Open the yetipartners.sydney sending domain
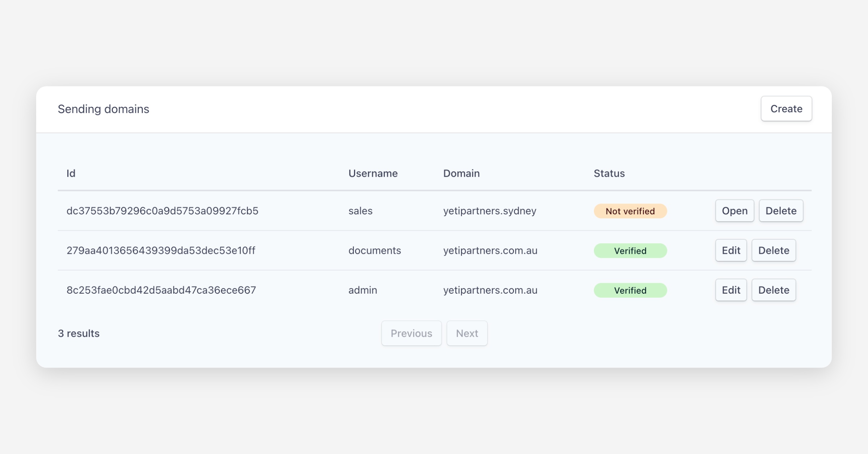Screen dimensions: 868x454 pos(734,211)
